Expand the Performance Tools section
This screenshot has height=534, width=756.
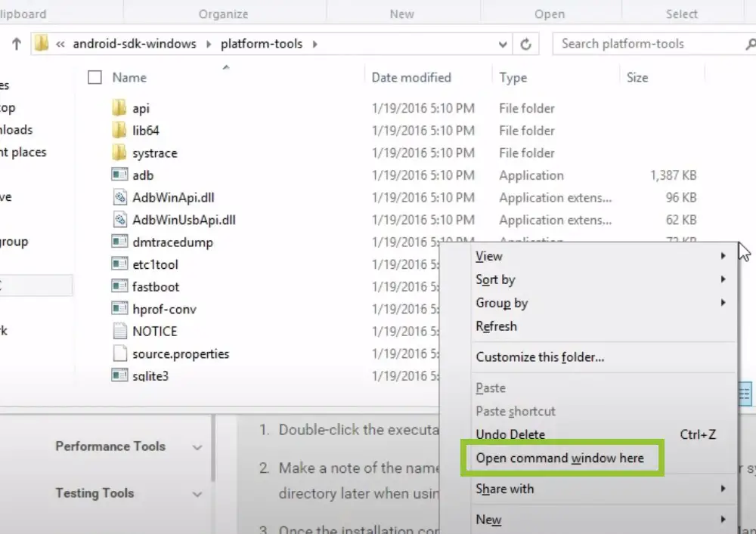point(197,447)
